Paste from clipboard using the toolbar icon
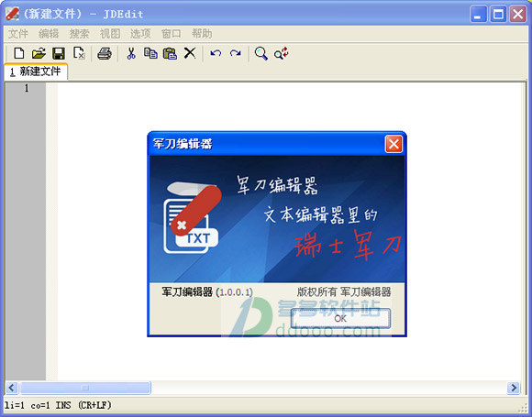Screen dimensions: 532x417 170,53
